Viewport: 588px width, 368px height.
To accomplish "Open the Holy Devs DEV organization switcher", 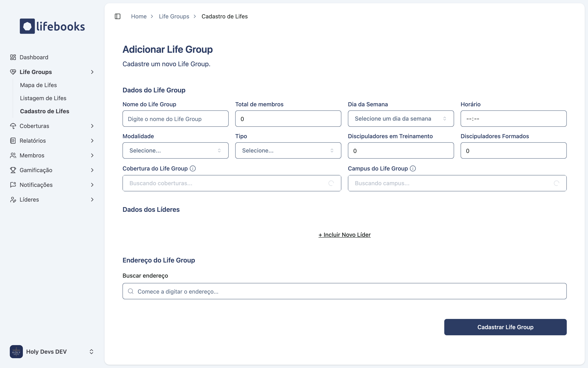I will (x=52, y=351).
